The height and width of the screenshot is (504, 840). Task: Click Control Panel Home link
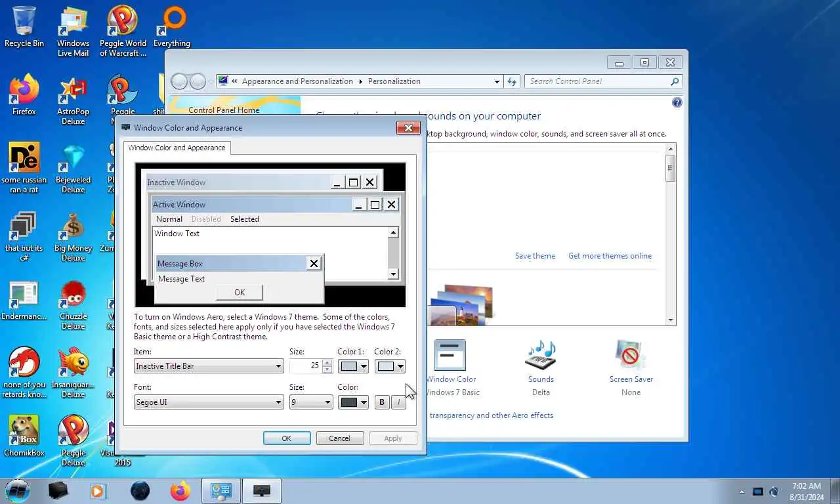pos(224,110)
